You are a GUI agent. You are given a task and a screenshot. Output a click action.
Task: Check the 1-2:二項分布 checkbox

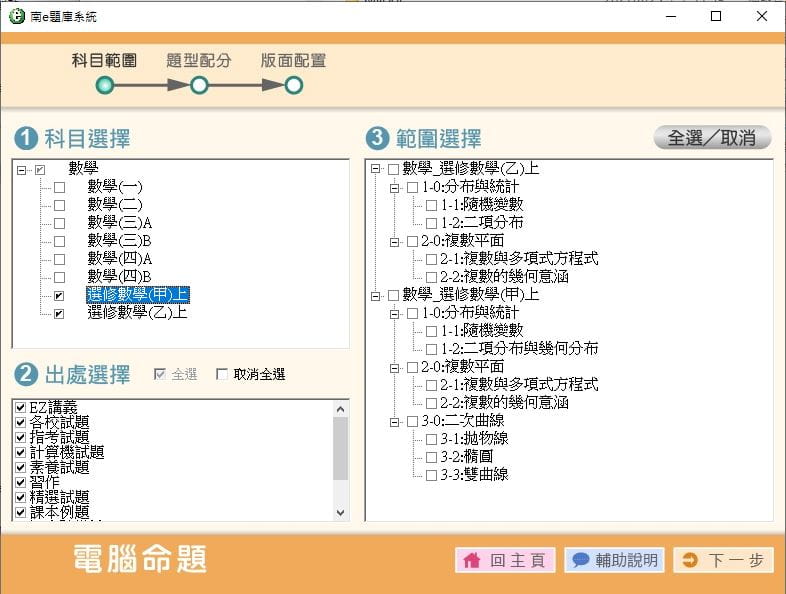431,223
